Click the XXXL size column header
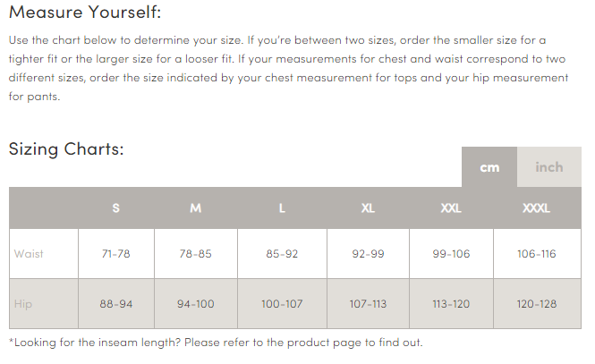This screenshot has height=364, width=595. [537, 207]
